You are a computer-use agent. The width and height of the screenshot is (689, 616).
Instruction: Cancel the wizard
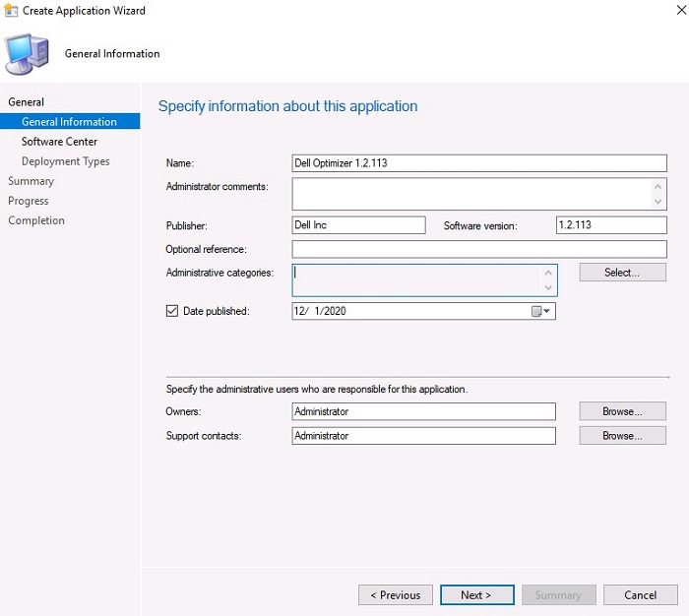(640, 595)
